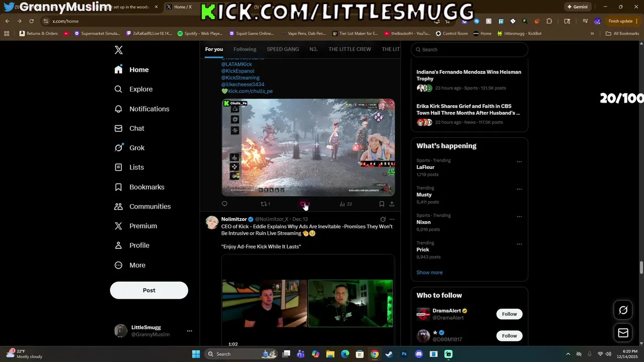Open Photoshop from the taskbar
This screenshot has width=644, height=362.
coord(404,354)
